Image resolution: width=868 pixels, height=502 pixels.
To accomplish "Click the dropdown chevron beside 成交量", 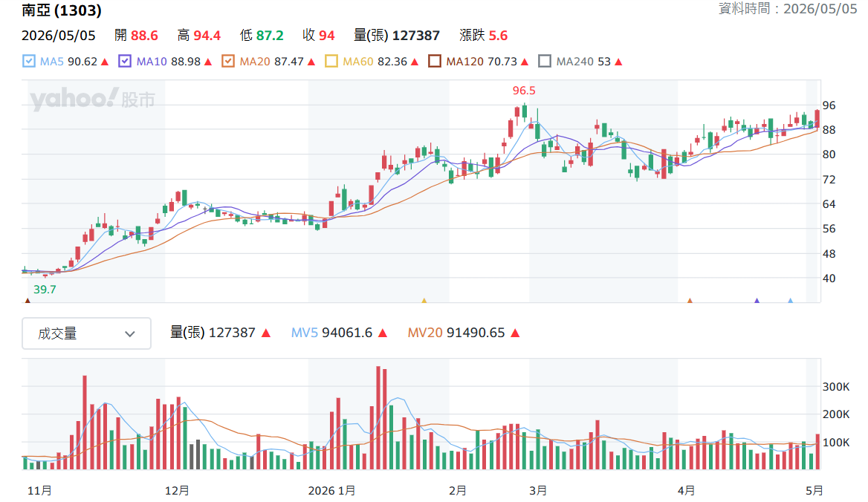I will [x=130, y=334].
